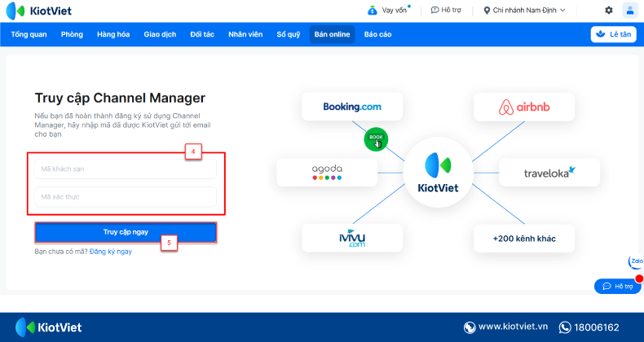
Task: Click the green BOOK badge
Action: tap(376, 139)
